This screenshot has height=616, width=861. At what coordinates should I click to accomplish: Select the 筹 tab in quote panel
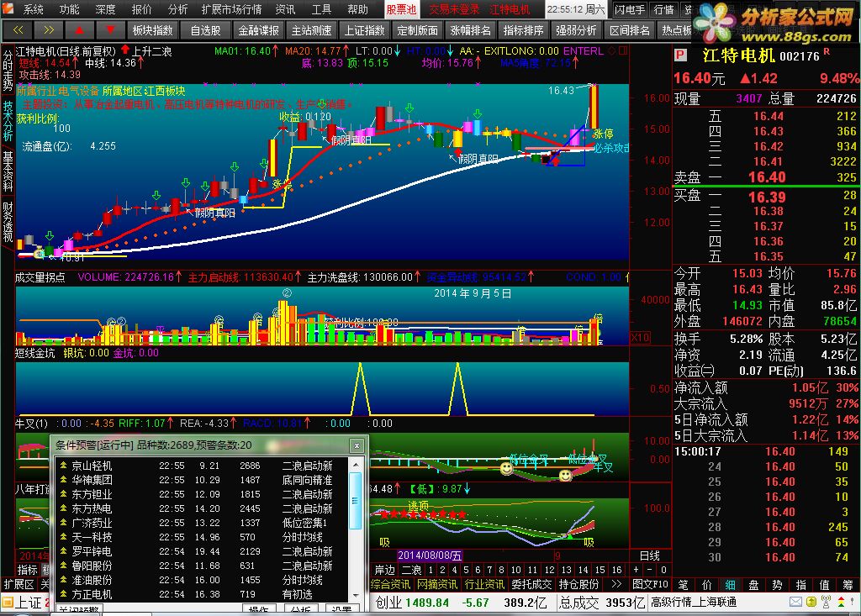[848, 585]
